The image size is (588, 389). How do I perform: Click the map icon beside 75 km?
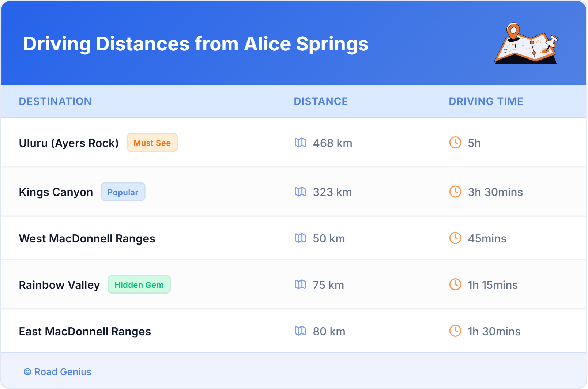pyautogui.click(x=300, y=284)
